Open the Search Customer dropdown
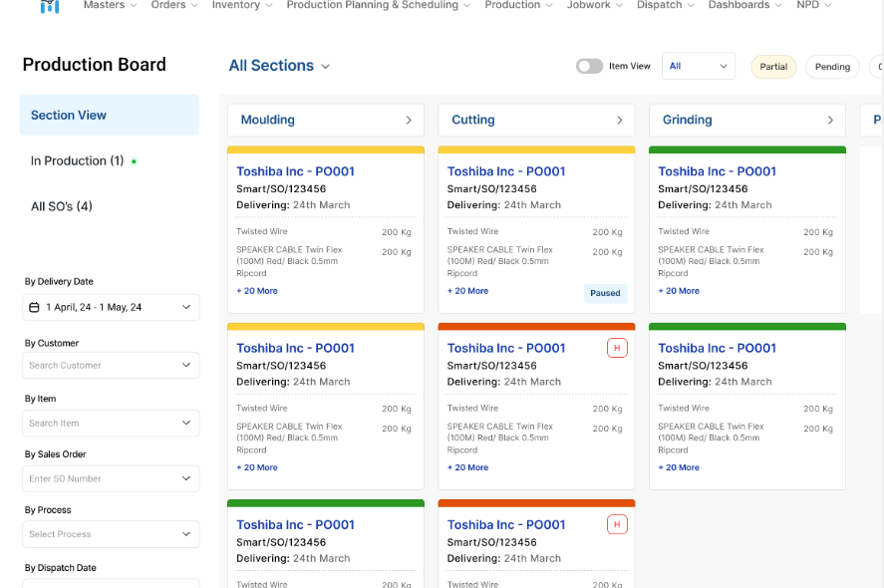This screenshot has height=588, width=884. [110, 366]
